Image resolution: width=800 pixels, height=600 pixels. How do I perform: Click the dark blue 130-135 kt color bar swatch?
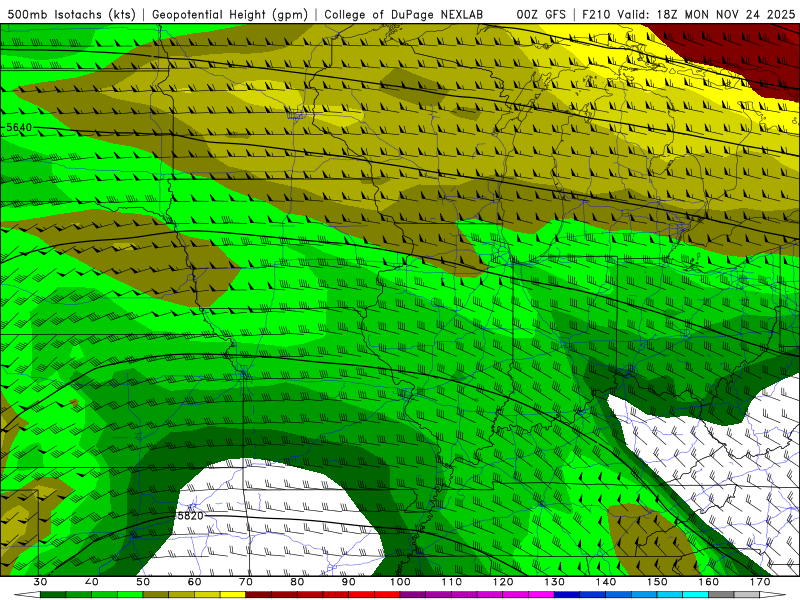click(567, 595)
